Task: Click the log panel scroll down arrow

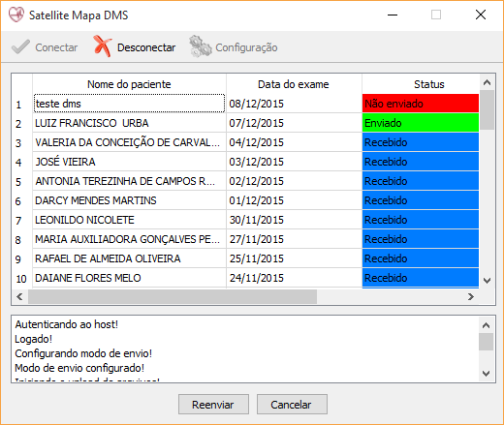Action: 486,374
